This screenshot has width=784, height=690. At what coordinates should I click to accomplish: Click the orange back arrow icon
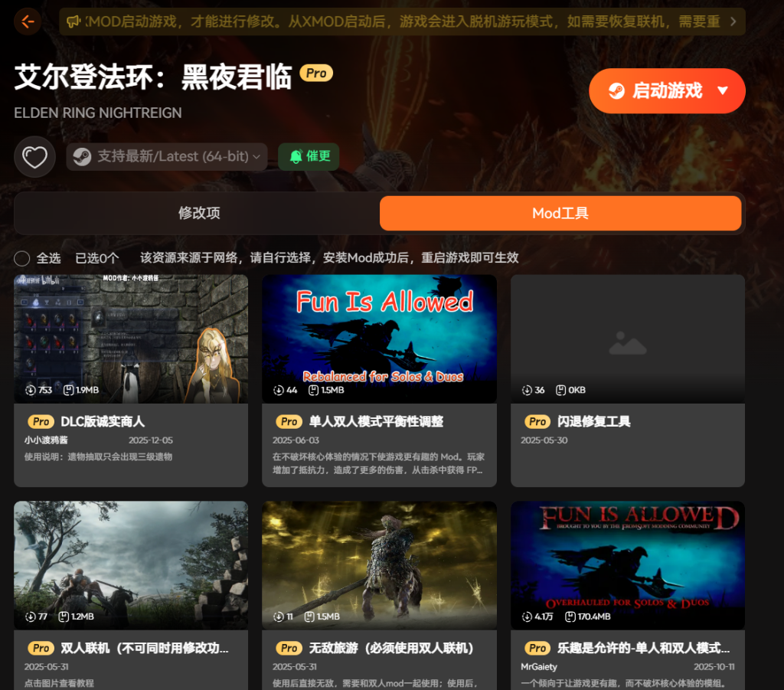pyautogui.click(x=28, y=21)
